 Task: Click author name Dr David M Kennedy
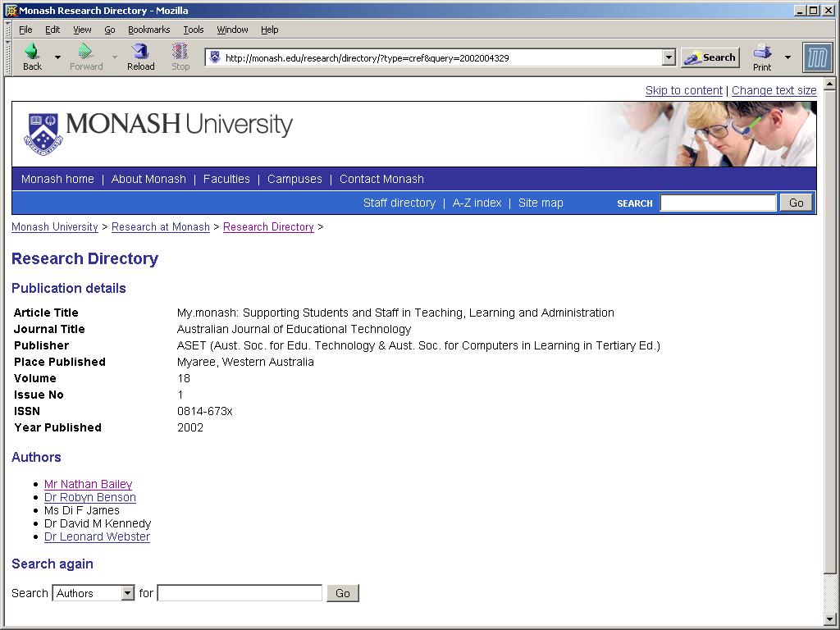pos(98,524)
